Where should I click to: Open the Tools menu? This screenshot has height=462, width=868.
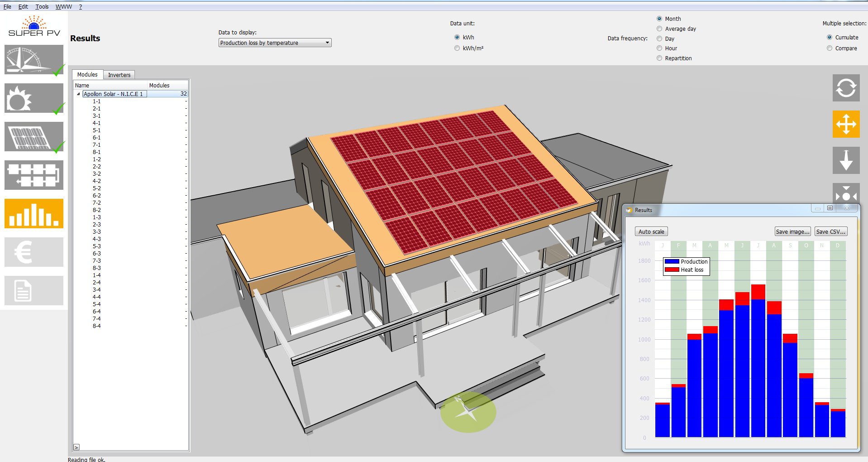(42, 7)
